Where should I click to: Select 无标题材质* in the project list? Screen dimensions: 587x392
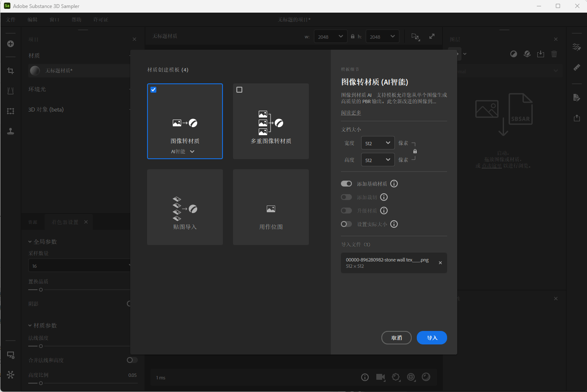[79, 71]
